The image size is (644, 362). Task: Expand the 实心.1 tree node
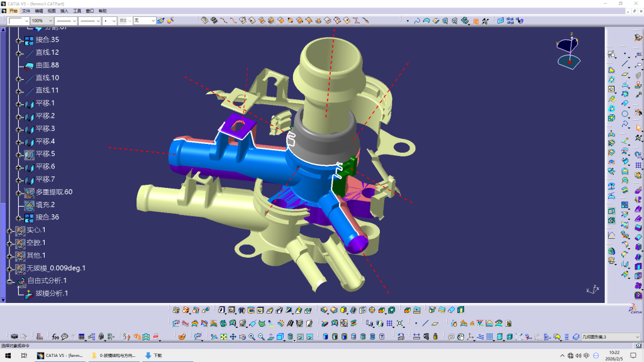[x=9, y=230]
